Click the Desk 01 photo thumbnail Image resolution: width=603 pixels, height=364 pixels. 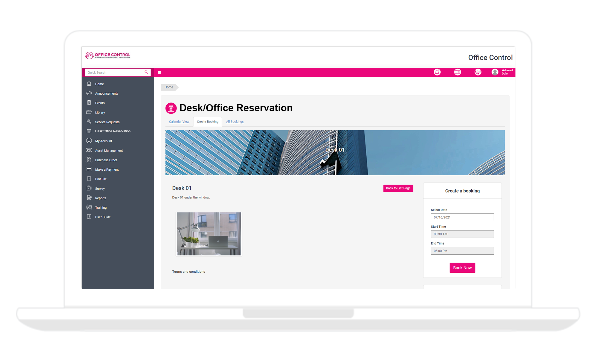point(209,234)
